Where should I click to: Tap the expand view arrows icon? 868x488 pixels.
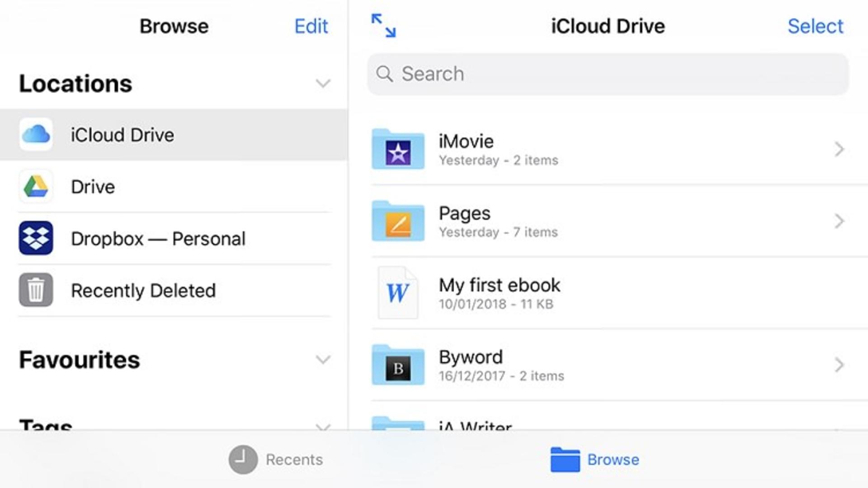point(383,26)
